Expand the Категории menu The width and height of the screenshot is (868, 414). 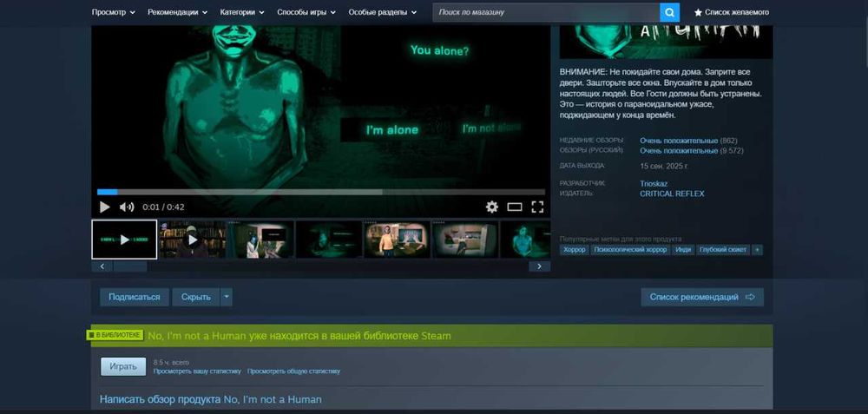click(242, 12)
